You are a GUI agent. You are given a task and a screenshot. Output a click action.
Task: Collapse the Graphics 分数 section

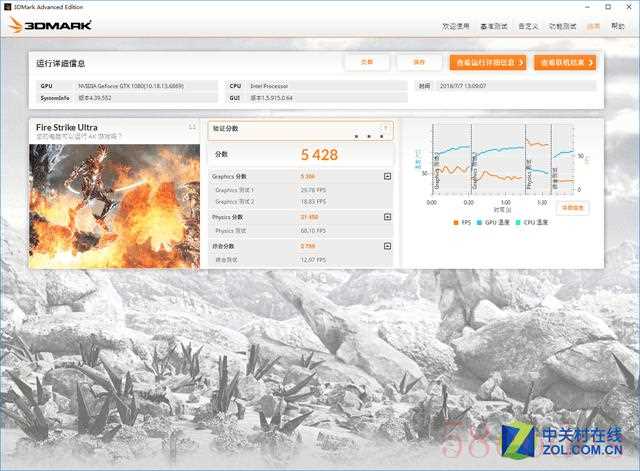click(387, 176)
